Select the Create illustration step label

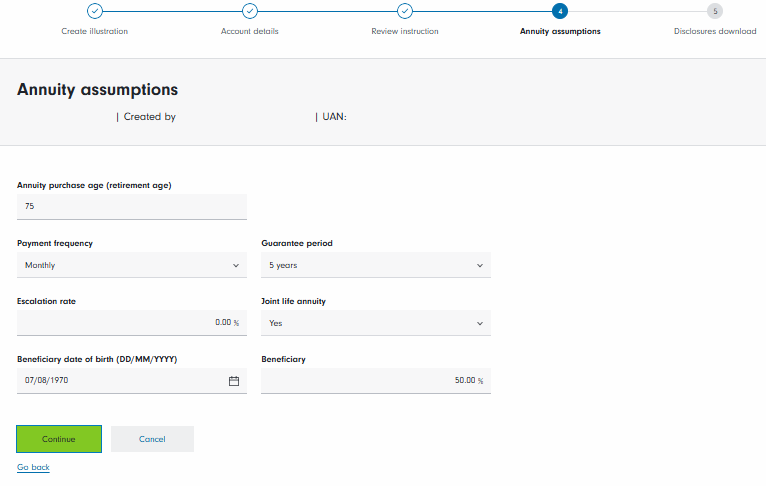click(94, 31)
